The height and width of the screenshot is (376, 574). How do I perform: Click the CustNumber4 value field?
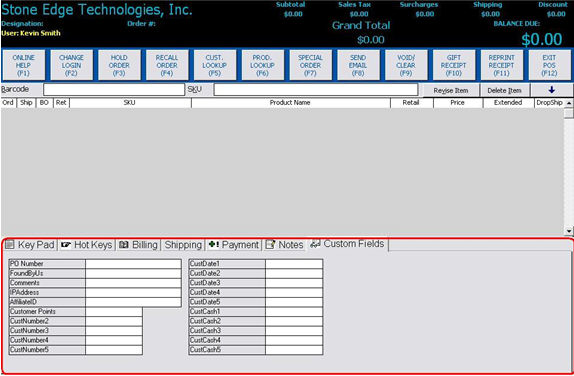[114, 340]
